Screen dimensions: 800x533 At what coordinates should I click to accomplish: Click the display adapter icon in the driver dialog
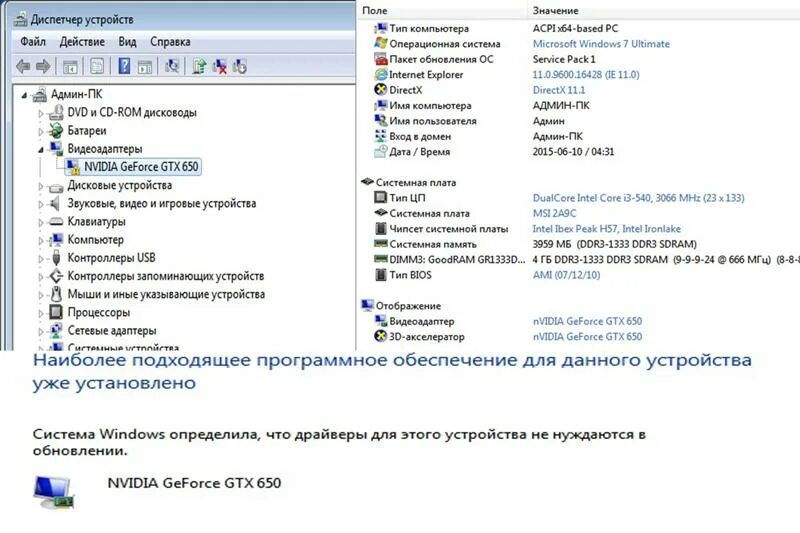pos(54,492)
